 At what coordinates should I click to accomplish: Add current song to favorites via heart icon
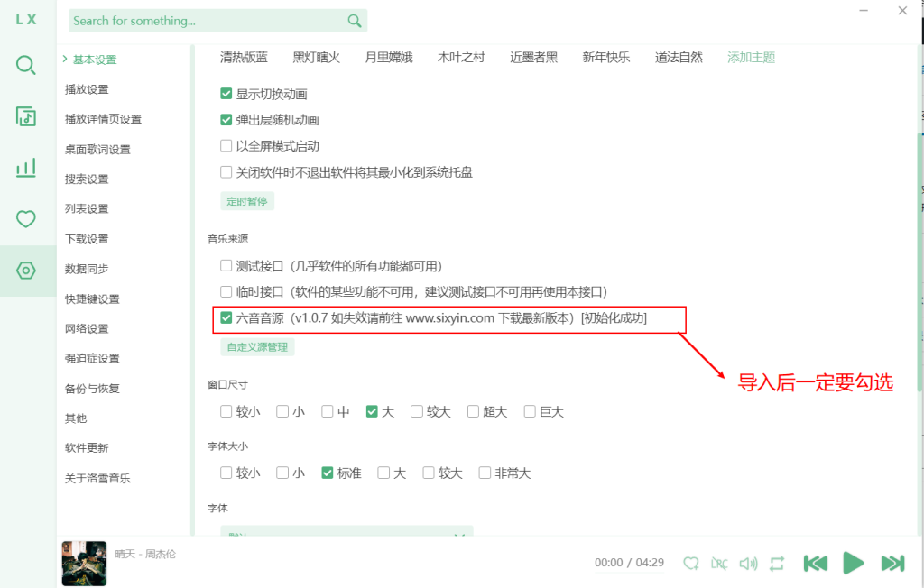click(x=691, y=563)
